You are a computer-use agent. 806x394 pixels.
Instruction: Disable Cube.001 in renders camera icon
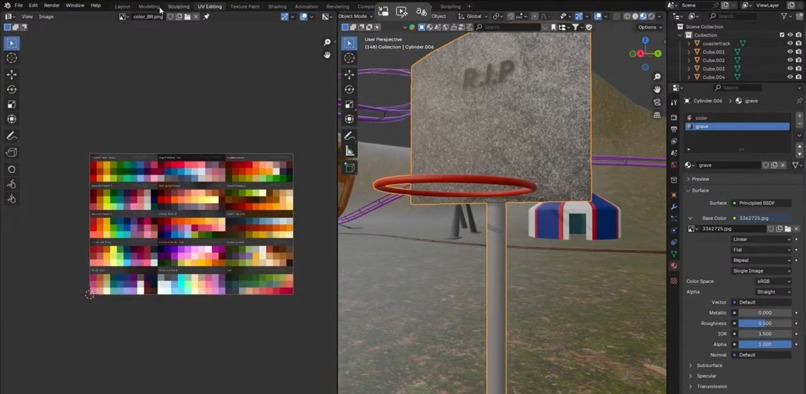(x=798, y=52)
